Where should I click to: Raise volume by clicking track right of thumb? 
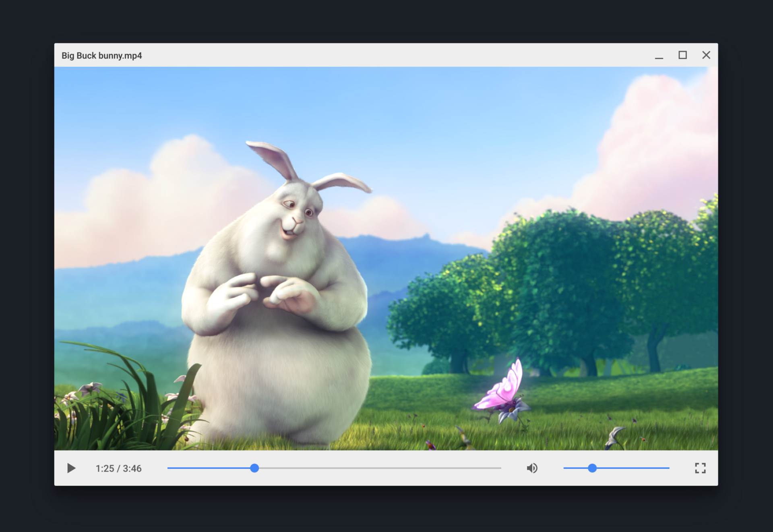coord(632,468)
